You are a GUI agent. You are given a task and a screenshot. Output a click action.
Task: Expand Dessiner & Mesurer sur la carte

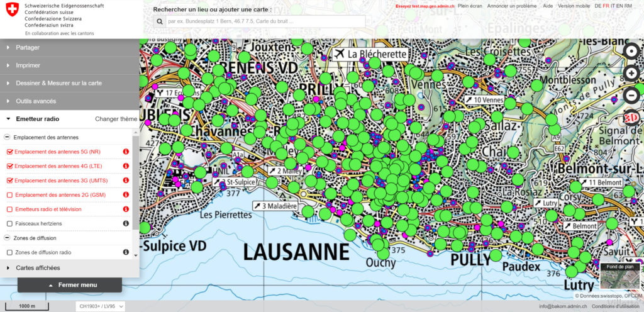tap(70, 83)
